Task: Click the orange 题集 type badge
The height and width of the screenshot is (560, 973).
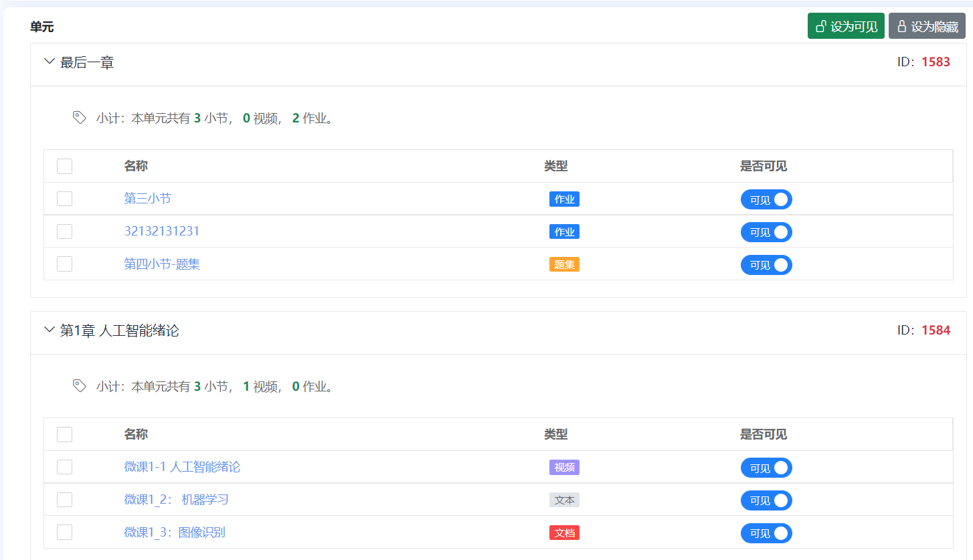Action: pyautogui.click(x=564, y=264)
